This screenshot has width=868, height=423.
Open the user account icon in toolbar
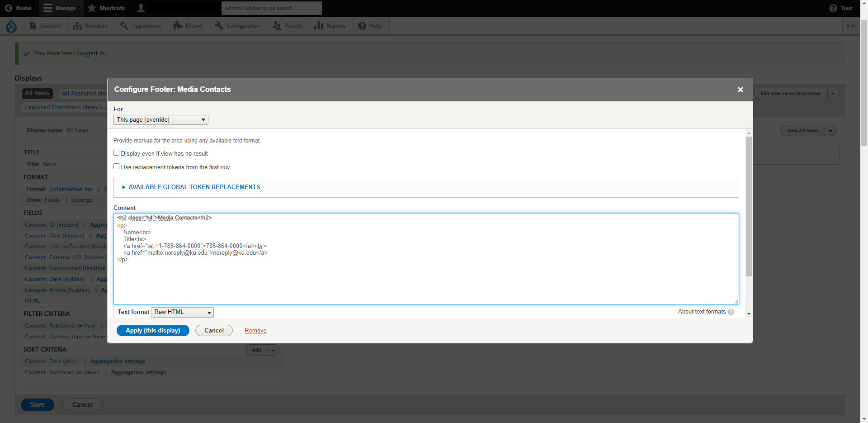pyautogui.click(x=141, y=8)
